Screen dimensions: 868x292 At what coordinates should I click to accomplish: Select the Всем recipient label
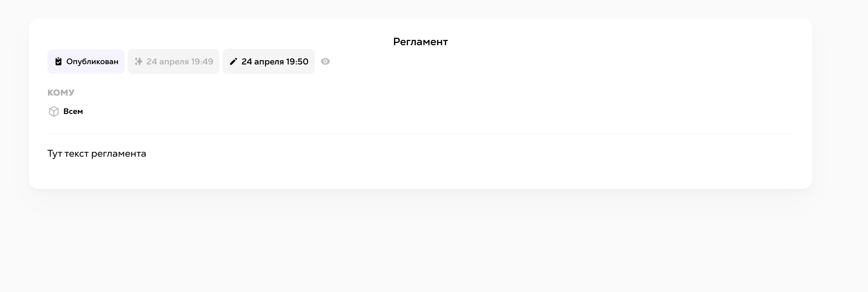point(73,111)
